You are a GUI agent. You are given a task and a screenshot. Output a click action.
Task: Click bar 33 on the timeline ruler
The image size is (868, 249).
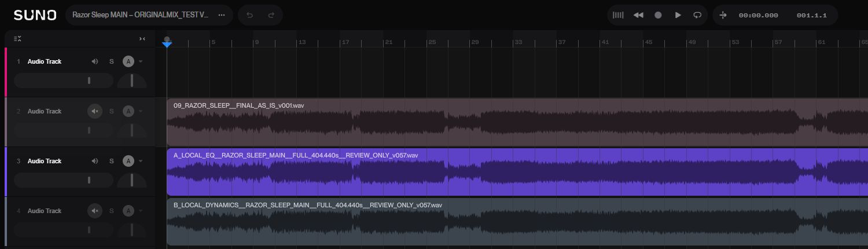(519, 42)
